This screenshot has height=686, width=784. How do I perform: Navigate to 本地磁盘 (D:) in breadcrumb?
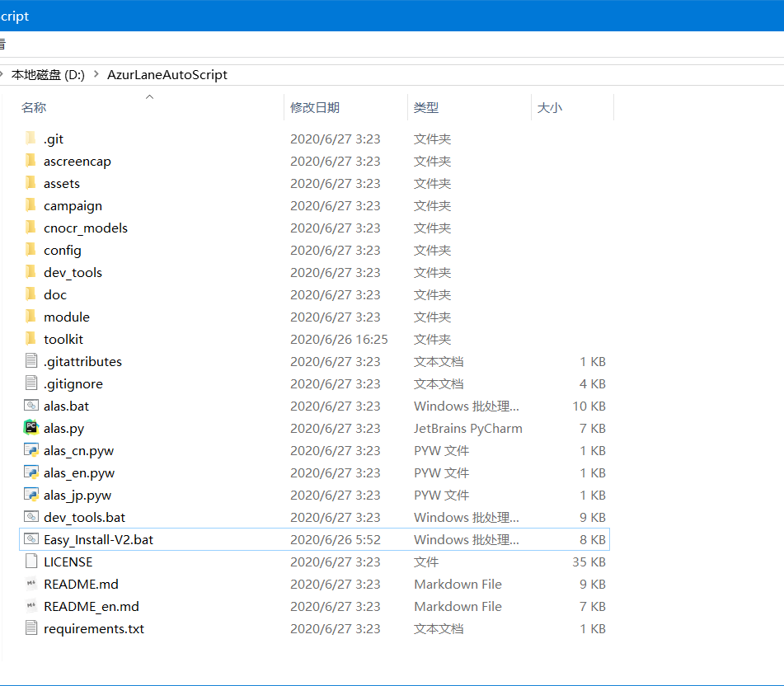[48, 74]
